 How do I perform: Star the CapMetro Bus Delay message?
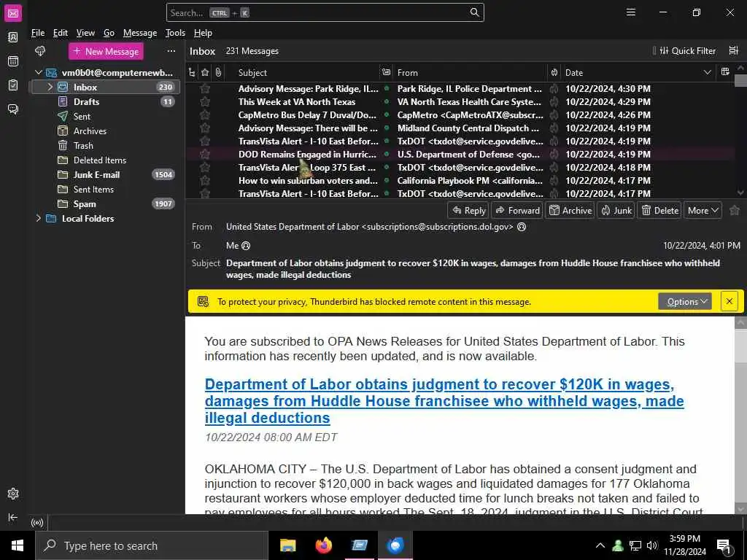click(205, 114)
